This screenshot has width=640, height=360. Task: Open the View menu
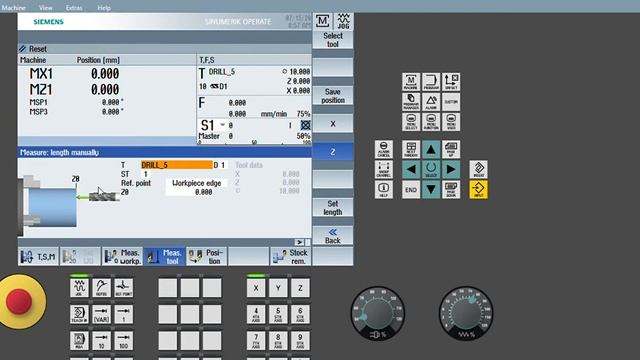(45, 7)
